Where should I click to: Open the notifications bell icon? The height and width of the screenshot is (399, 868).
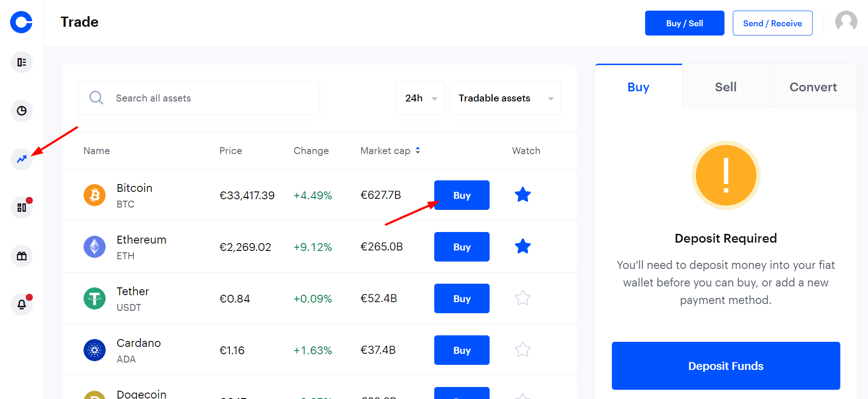[22, 304]
